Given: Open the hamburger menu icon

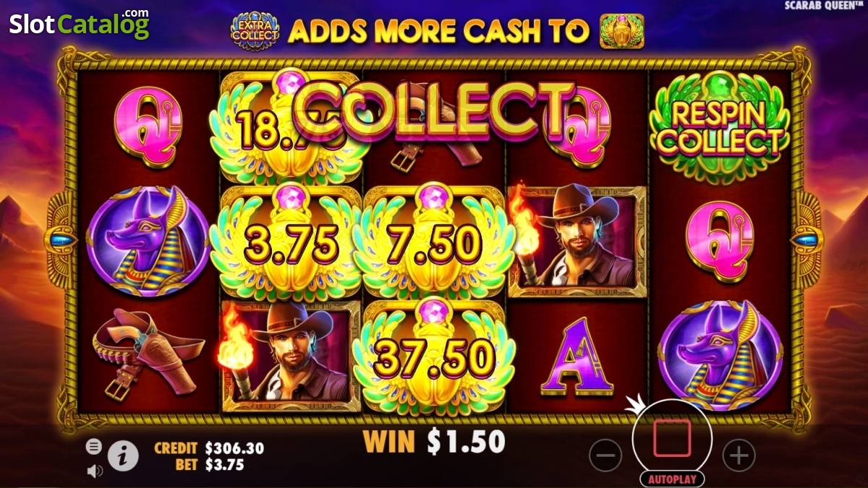Looking at the screenshot, I should pyautogui.click(x=94, y=447).
